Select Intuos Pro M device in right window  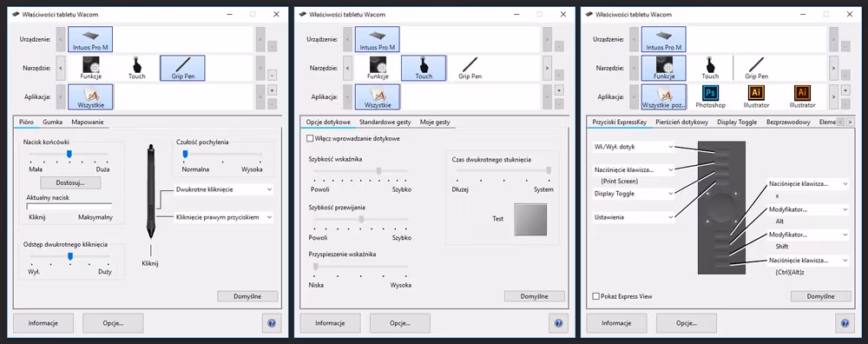tap(664, 39)
